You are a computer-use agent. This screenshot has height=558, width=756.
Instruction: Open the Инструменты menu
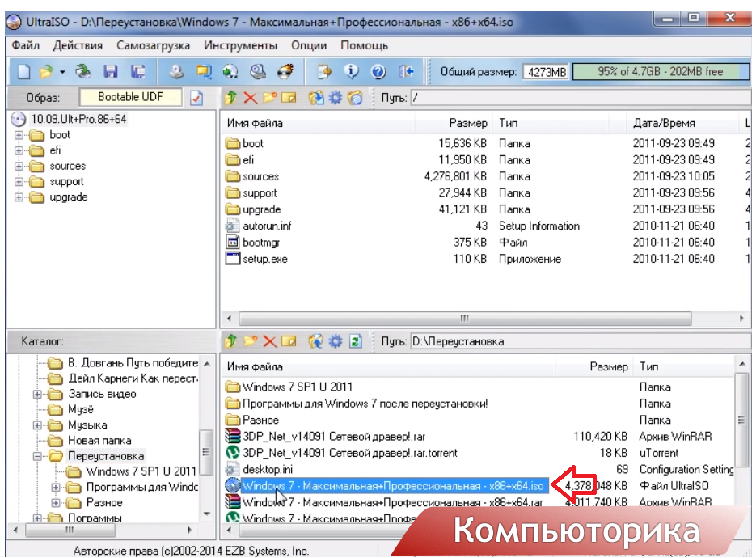(240, 45)
